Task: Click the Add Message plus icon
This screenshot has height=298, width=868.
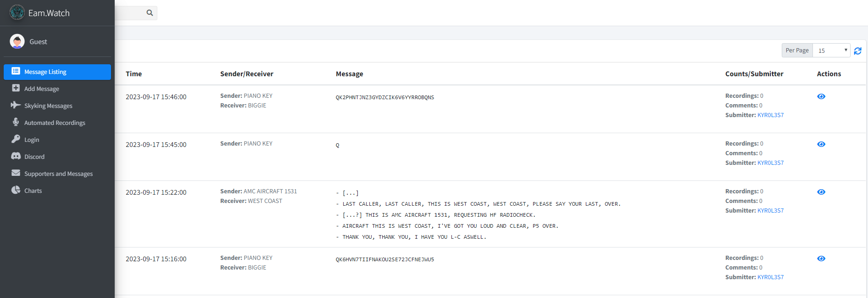Action: pyautogui.click(x=16, y=88)
